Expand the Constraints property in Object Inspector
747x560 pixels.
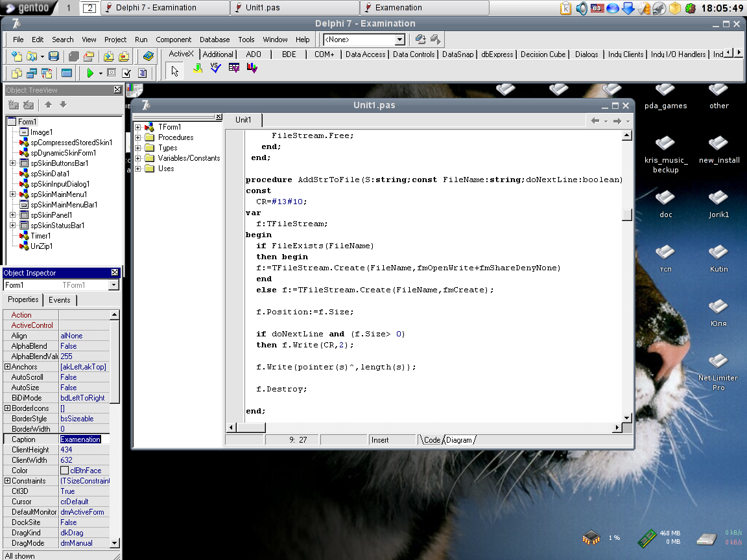(x=7, y=481)
